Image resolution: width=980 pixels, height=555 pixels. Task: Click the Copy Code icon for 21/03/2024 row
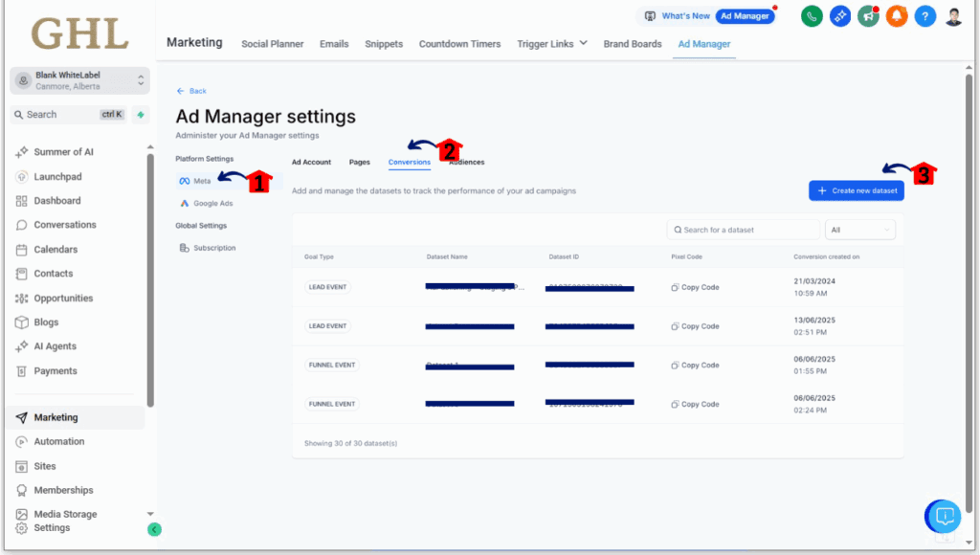point(675,287)
